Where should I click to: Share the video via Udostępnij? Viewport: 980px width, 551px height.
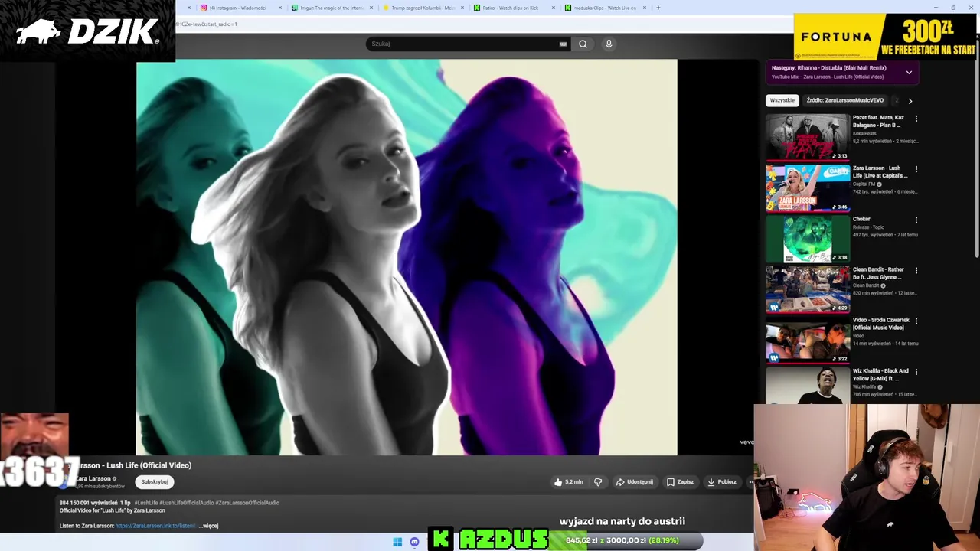635,482
